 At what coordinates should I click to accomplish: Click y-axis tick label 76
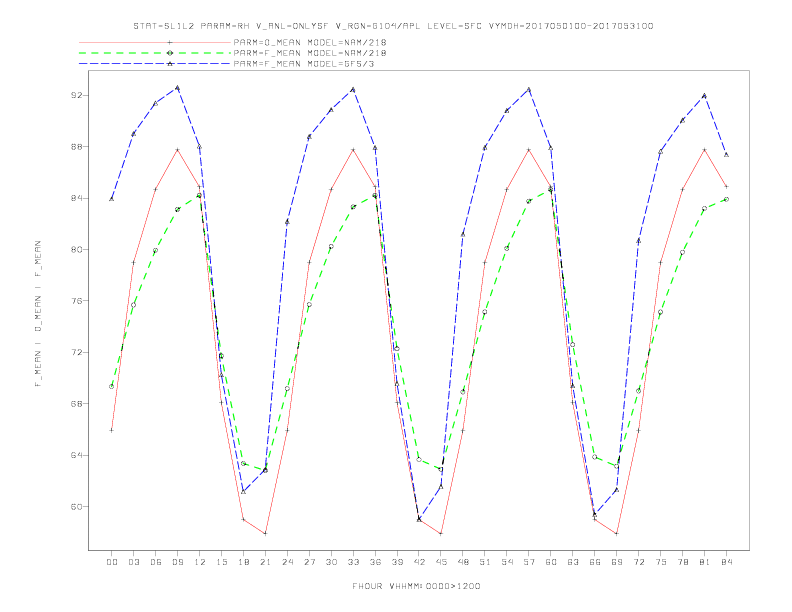[x=77, y=301]
